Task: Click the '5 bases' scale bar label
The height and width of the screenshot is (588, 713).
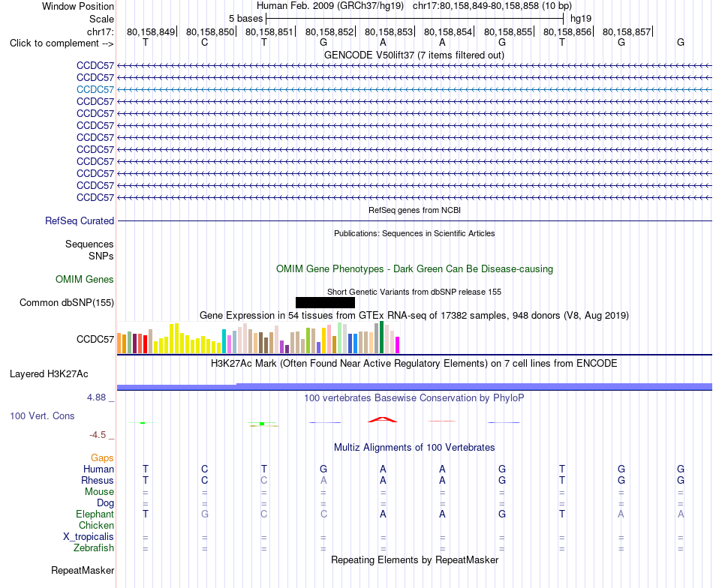Action: [245, 19]
